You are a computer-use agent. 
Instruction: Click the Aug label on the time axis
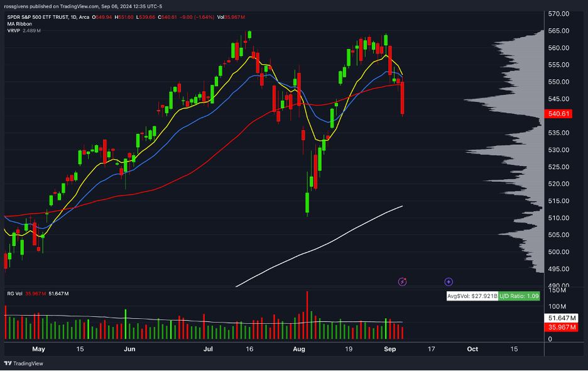coord(299,349)
